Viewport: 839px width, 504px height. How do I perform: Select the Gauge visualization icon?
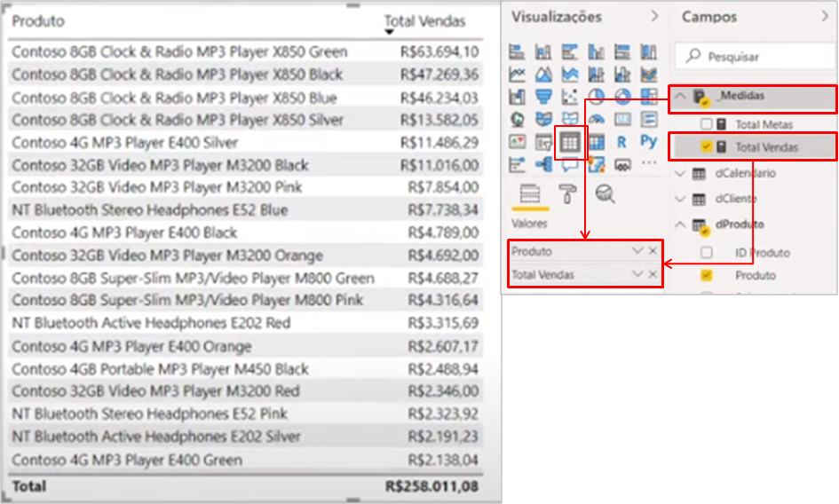(596, 119)
